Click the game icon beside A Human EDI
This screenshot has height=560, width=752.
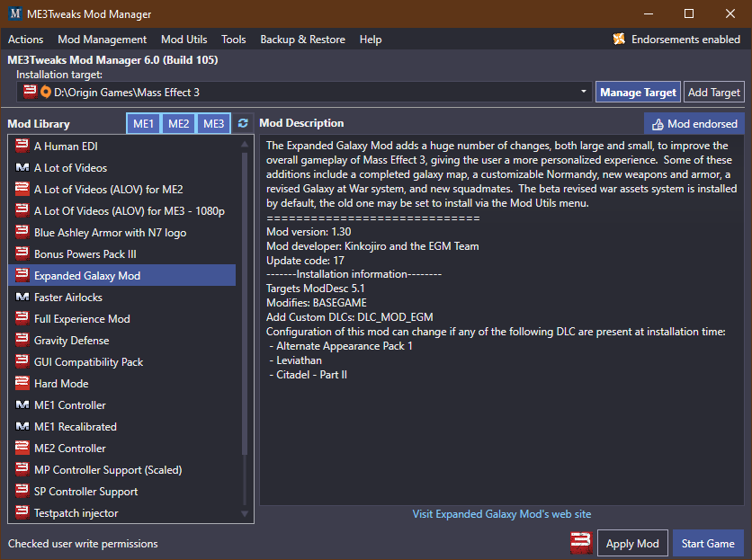pyautogui.click(x=22, y=146)
